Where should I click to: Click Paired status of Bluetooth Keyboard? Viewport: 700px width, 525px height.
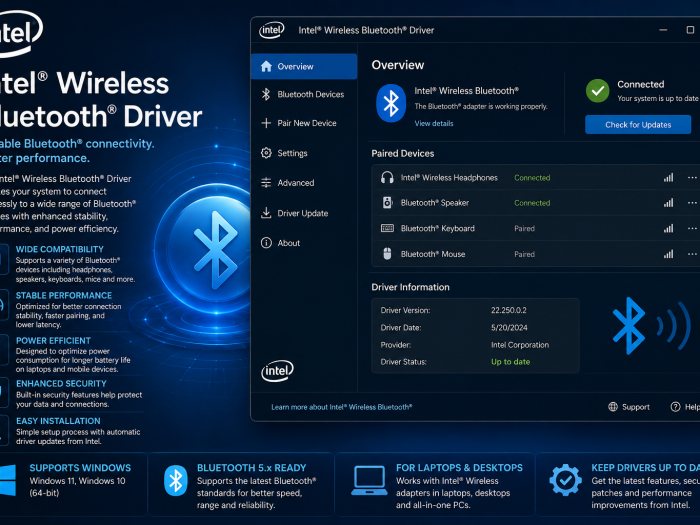(x=524, y=229)
